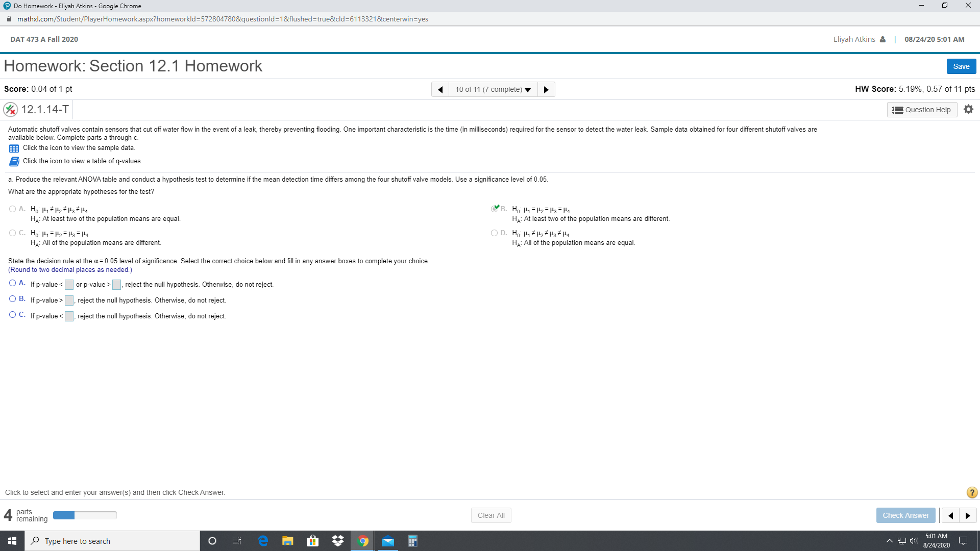The height and width of the screenshot is (551, 980).
Task: Click the settings gear icon
Action: (x=968, y=109)
